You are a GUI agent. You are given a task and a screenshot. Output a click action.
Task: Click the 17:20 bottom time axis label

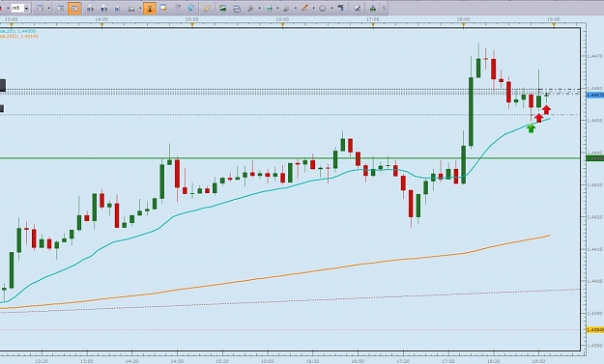(x=403, y=361)
